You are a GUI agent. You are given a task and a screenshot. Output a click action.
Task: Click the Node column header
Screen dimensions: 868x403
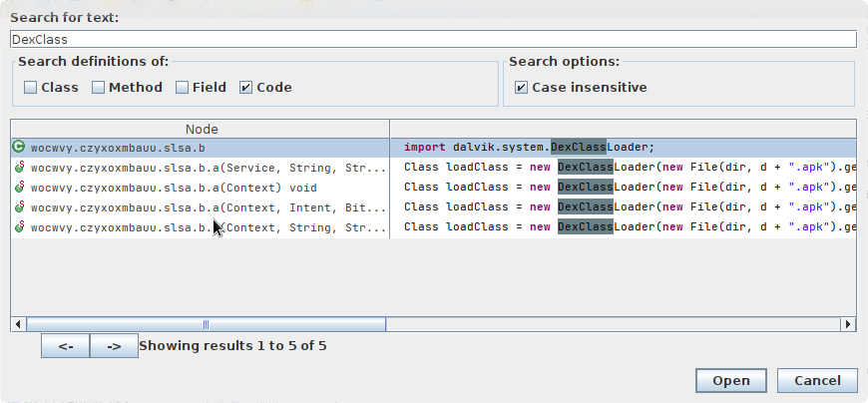click(201, 129)
